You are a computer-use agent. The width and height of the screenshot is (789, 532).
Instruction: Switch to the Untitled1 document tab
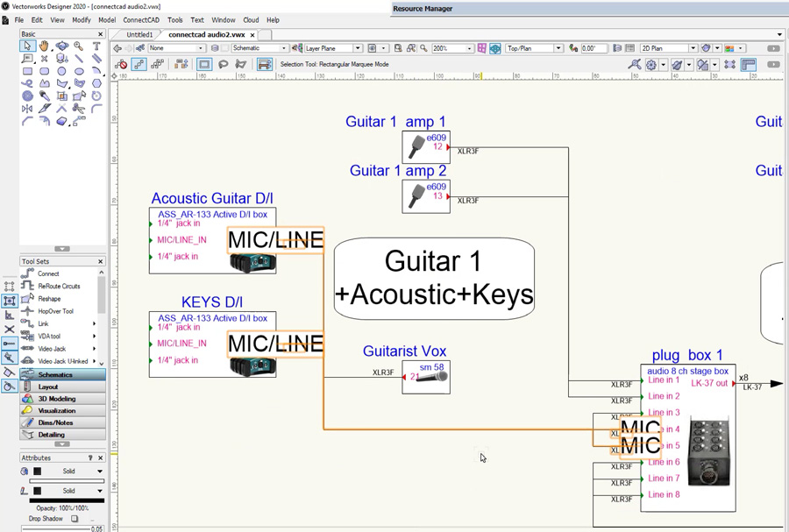click(x=139, y=35)
